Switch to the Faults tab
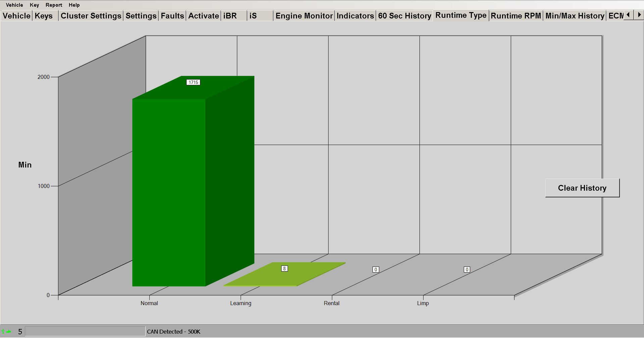644x338 pixels. point(172,16)
